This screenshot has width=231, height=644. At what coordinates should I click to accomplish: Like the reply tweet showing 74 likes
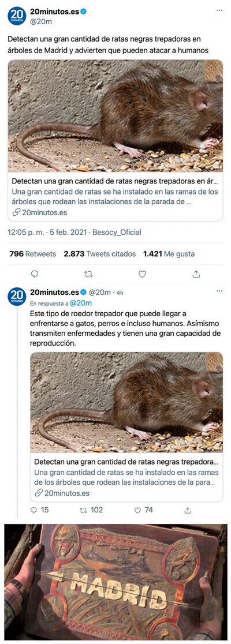[143, 510]
